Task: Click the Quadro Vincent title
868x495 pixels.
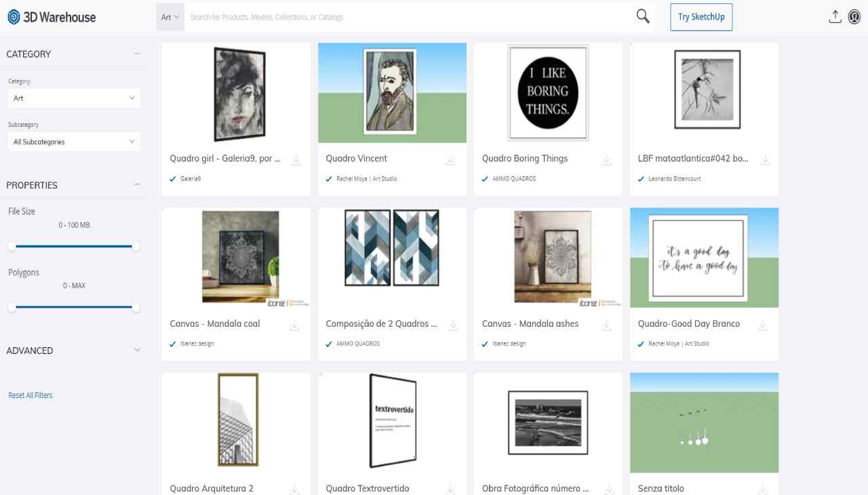Action: pos(357,159)
